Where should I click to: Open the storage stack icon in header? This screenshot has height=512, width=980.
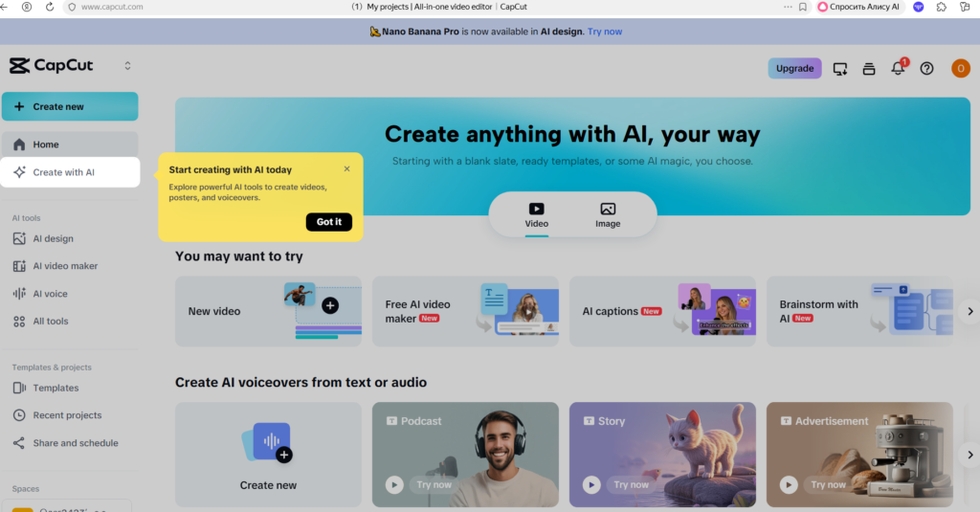pyautogui.click(x=869, y=69)
